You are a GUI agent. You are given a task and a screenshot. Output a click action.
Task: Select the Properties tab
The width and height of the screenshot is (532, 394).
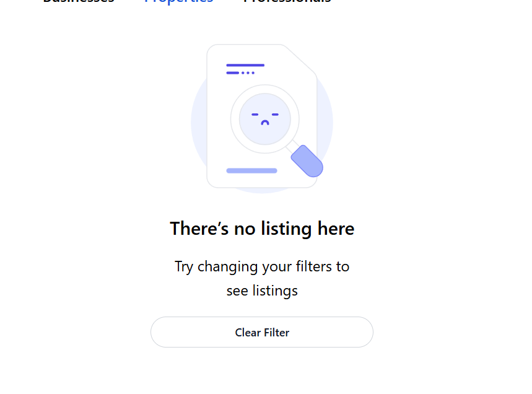click(178, 2)
